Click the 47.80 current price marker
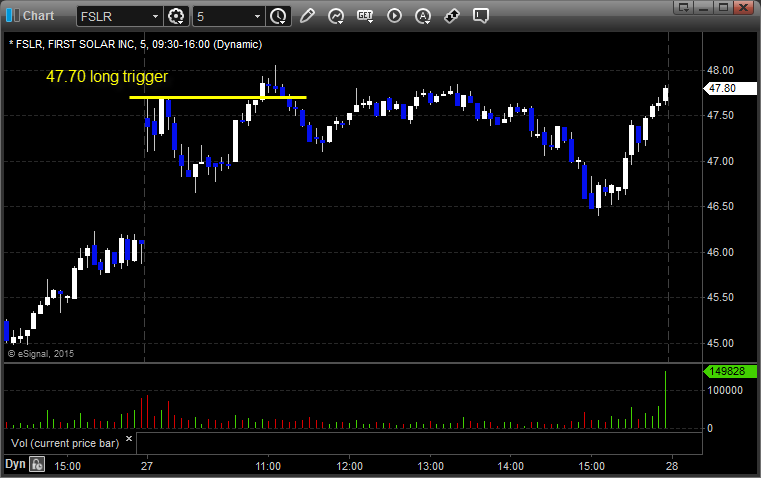761x478 pixels. 730,88
